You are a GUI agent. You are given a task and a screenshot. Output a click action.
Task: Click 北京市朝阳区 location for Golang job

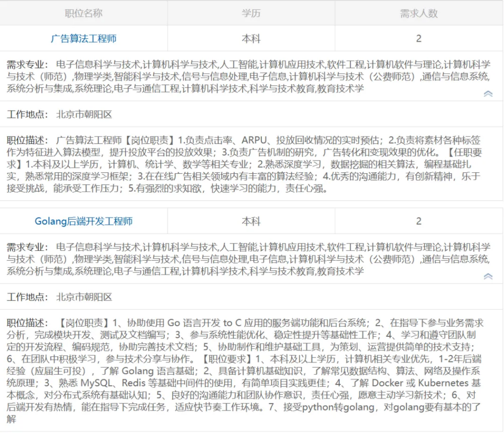[84, 297]
